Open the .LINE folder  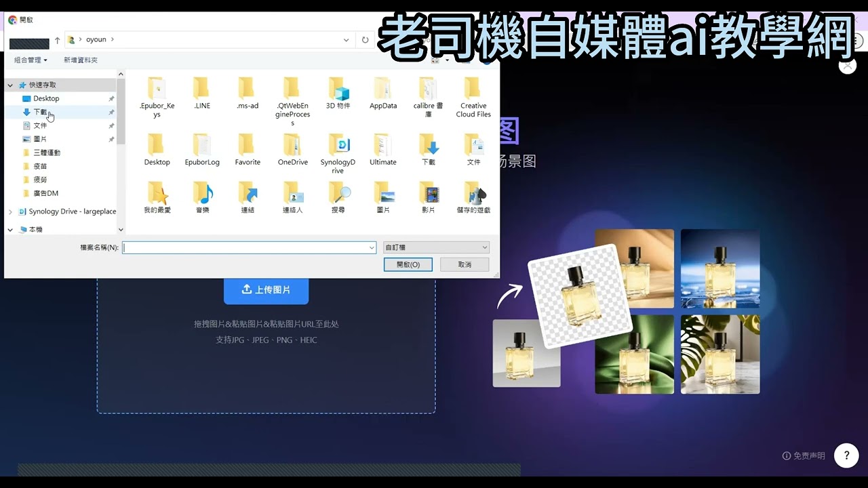click(202, 94)
